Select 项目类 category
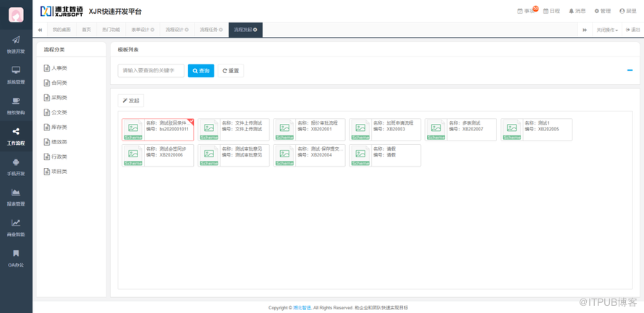Screen dimensions: 644x313 (x=56, y=172)
